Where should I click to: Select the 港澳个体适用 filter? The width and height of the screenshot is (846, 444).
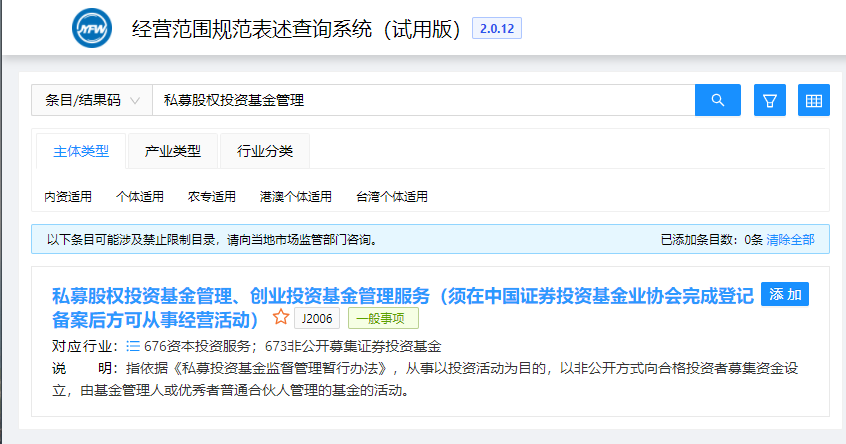296,196
